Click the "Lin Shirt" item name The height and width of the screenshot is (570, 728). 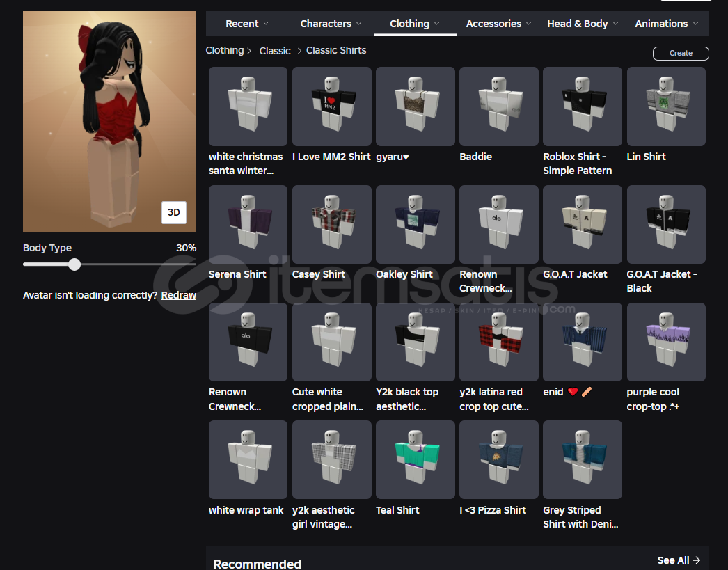[646, 157]
